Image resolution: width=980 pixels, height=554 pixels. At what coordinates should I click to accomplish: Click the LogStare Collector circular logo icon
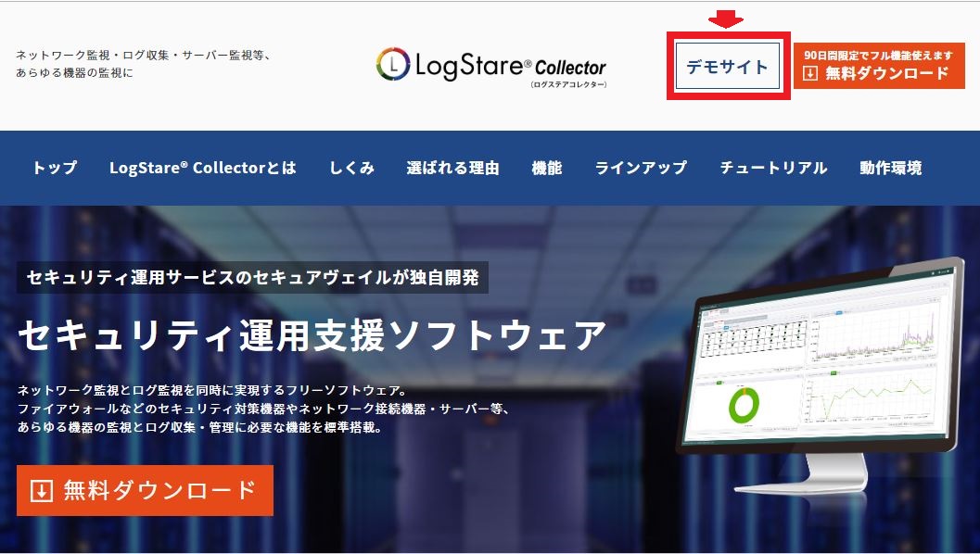(393, 64)
